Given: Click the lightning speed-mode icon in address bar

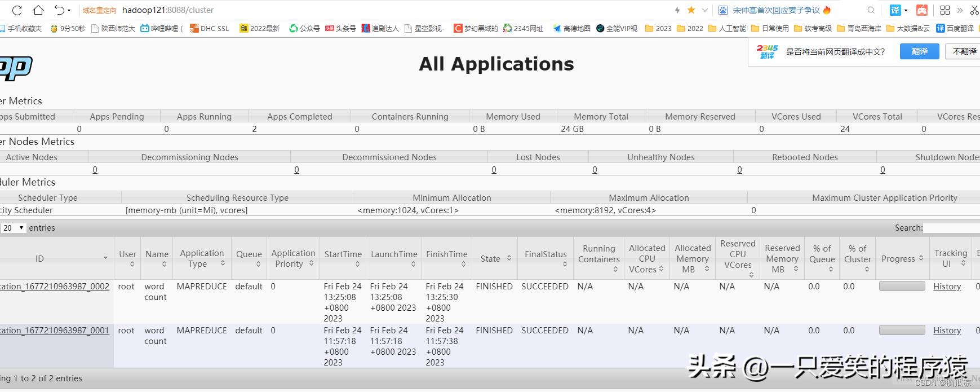Looking at the screenshot, I should click(x=677, y=10).
